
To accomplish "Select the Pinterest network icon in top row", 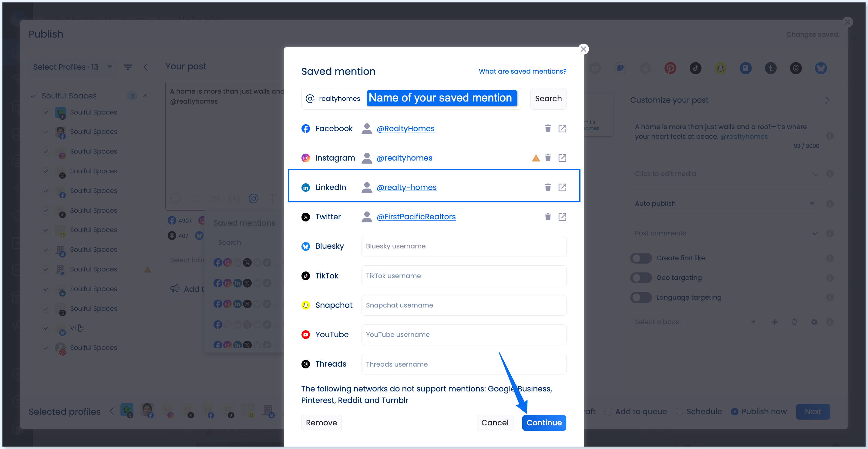I will pyautogui.click(x=670, y=68).
